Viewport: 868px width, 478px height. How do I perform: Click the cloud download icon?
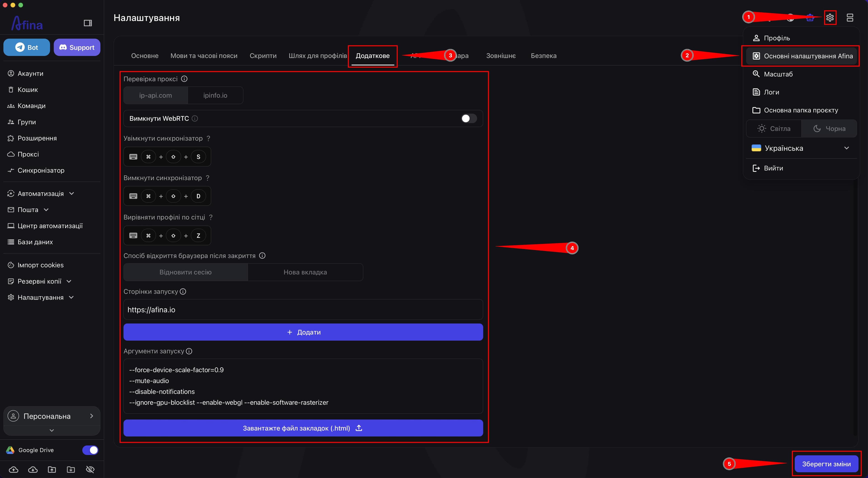(x=33, y=469)
